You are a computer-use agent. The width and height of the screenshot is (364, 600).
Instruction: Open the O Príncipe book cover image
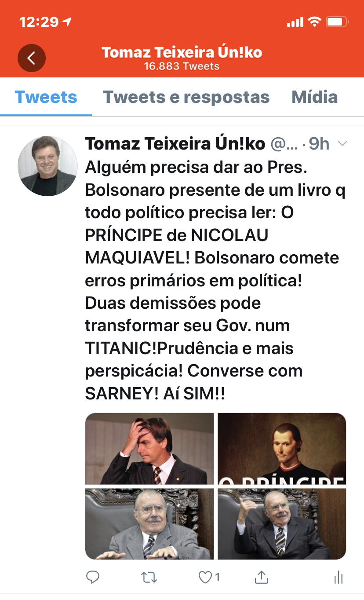click(282, 449)
